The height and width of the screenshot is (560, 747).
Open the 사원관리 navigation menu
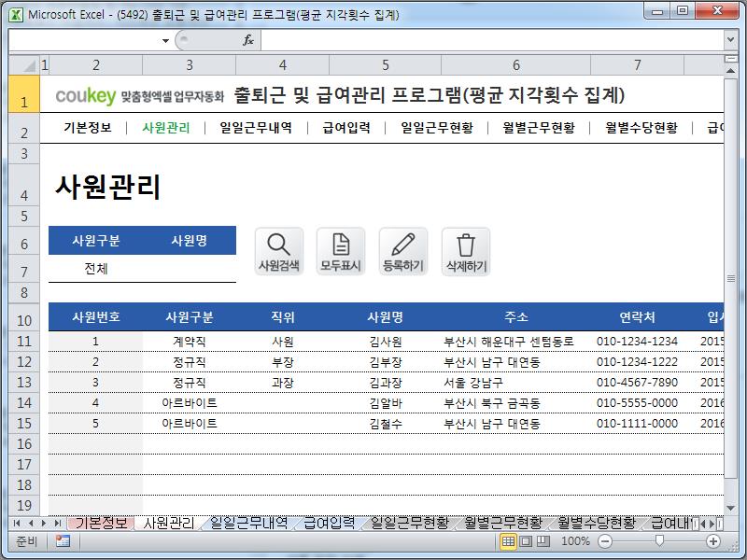pos(166,128)
